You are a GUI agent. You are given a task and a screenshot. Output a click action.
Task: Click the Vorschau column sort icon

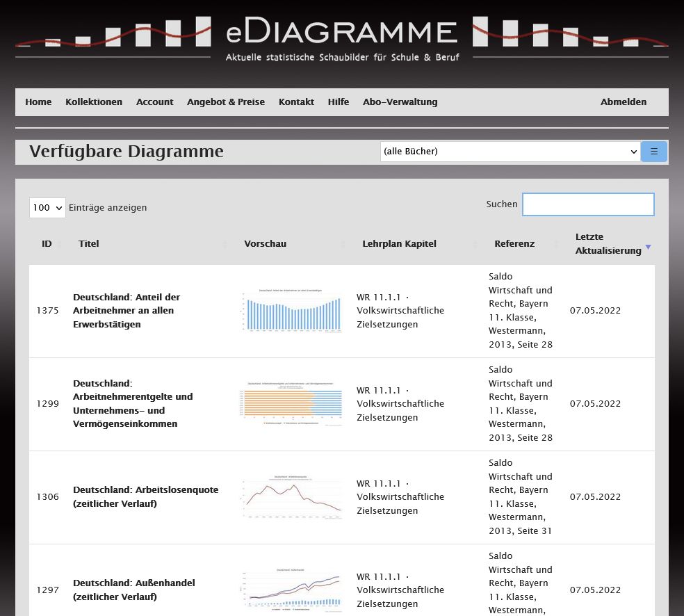(x=343, y=244)
